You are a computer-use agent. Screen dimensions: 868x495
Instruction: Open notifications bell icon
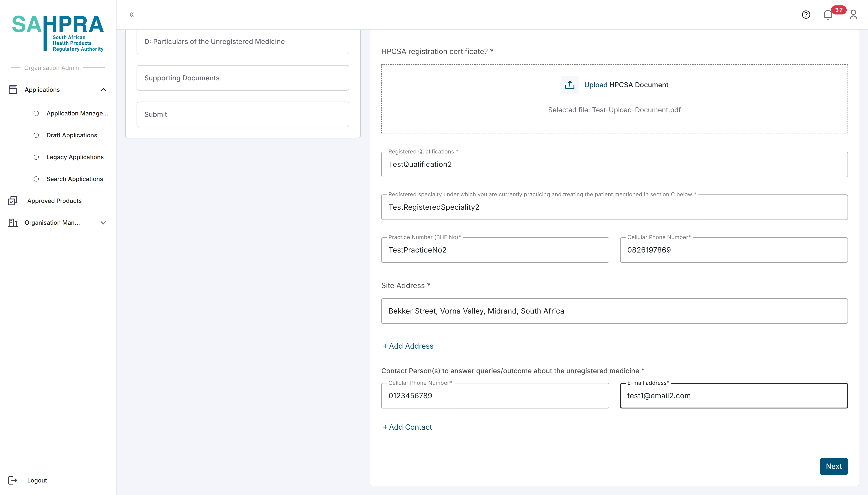tap(828, 15)
